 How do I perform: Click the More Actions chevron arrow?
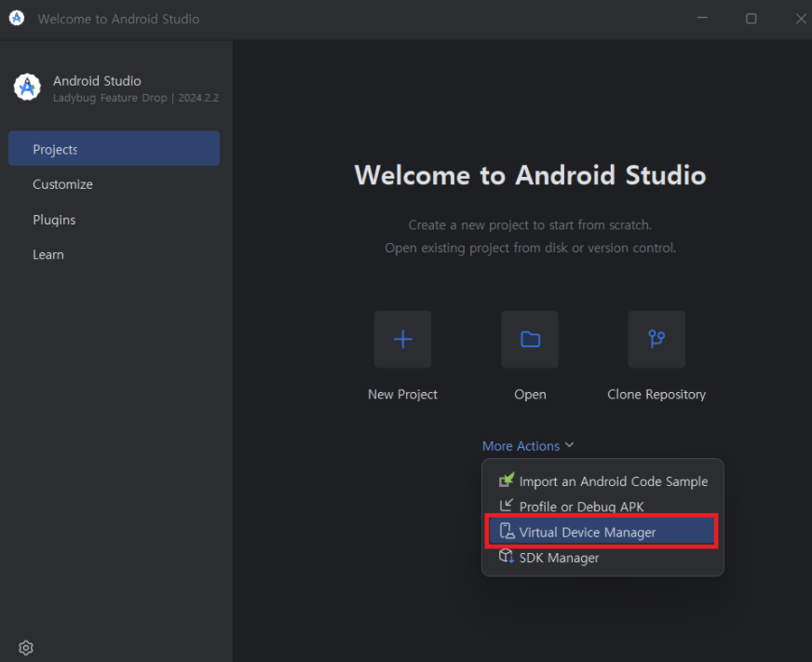pyautogui.click(x=569, y=445)
